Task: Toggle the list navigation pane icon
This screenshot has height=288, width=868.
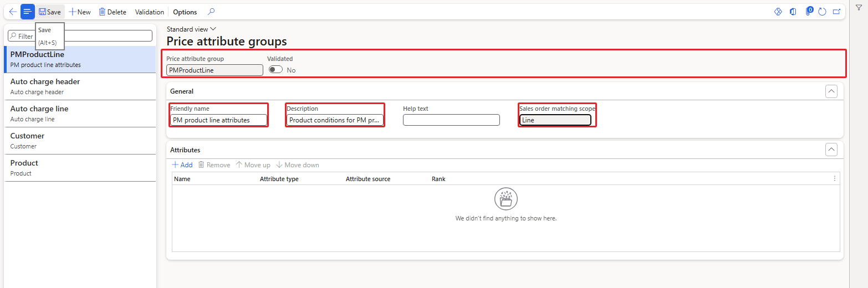Action: (x=27, y=12)
